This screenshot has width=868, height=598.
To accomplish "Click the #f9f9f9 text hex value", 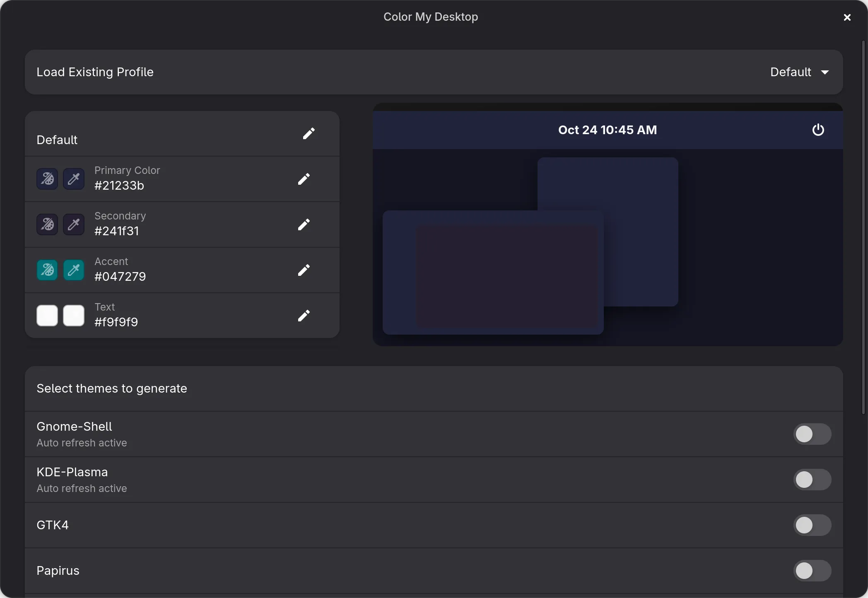I will click(x=116, y=322).
